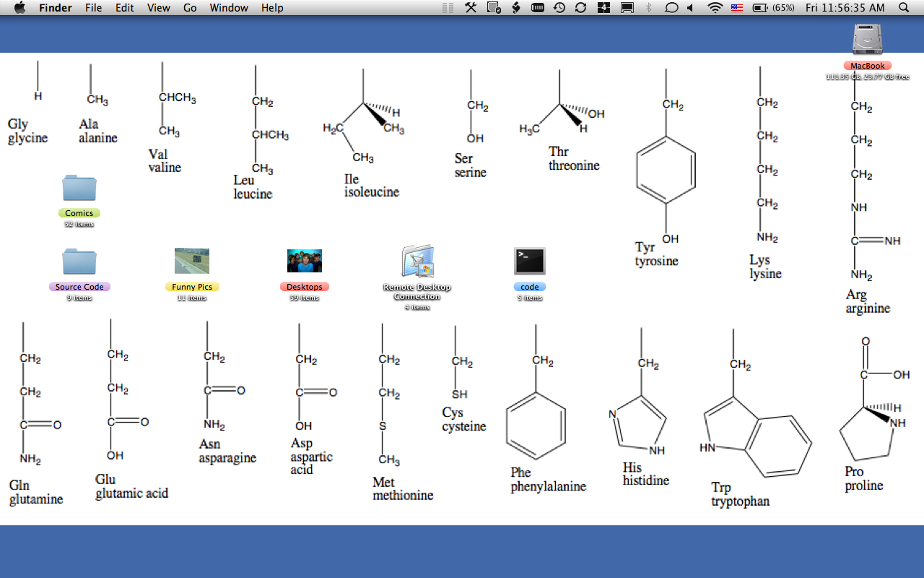The image size is (924, 578).
Task: Select the Comics folder icon
Action: point(79,188)
